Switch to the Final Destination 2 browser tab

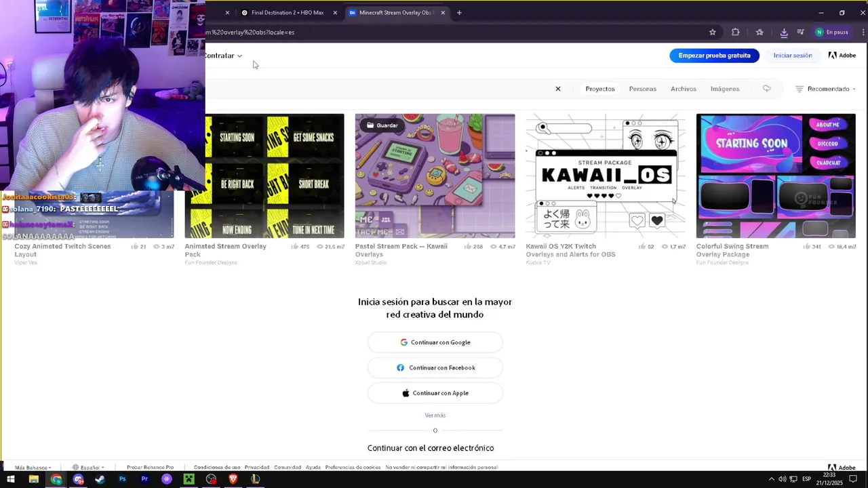(288, 12)
